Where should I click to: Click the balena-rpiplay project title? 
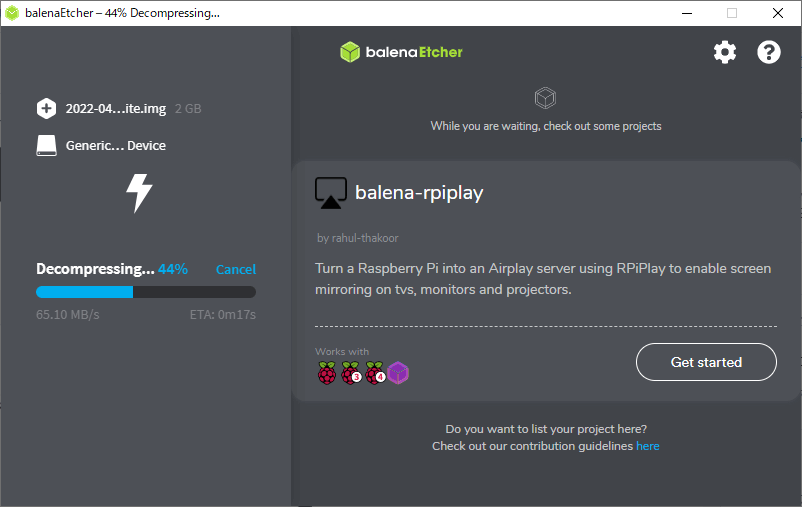(x=419, y=193)
